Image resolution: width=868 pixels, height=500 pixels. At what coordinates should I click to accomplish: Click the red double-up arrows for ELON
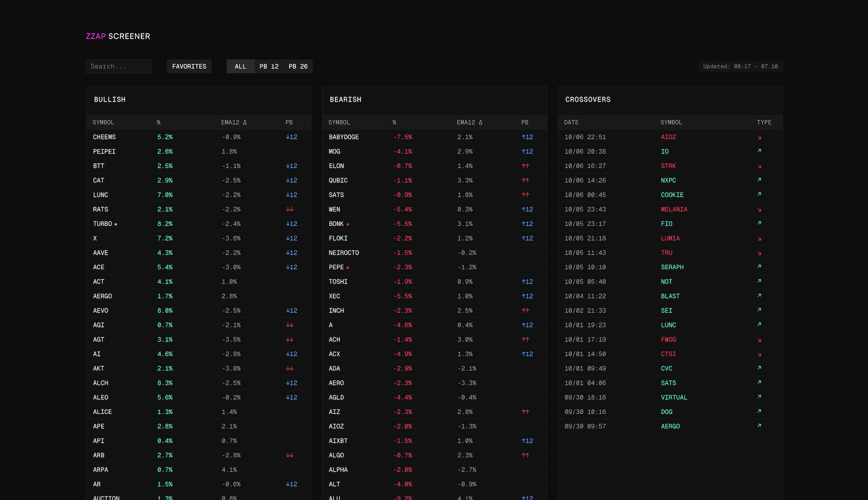[526, 166]
